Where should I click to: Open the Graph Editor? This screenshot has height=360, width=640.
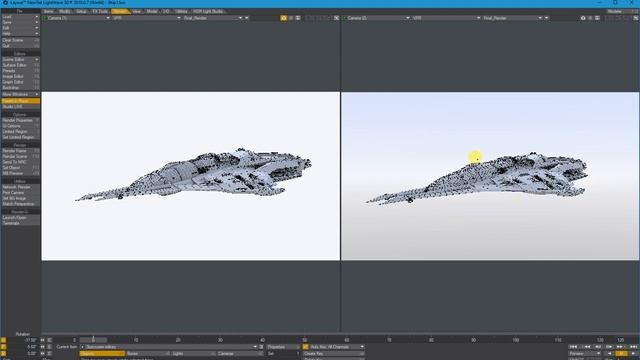point(20,82)
